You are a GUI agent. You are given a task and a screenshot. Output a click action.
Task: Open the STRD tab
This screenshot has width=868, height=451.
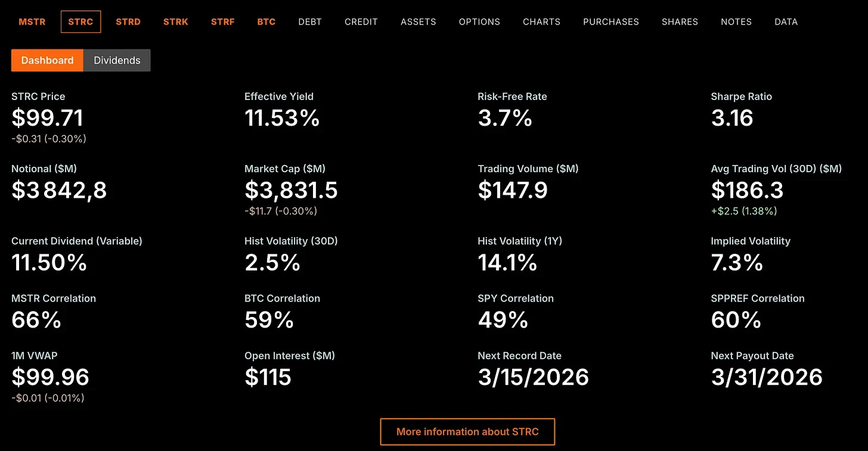pyautogui.click(x=128, y=21)
